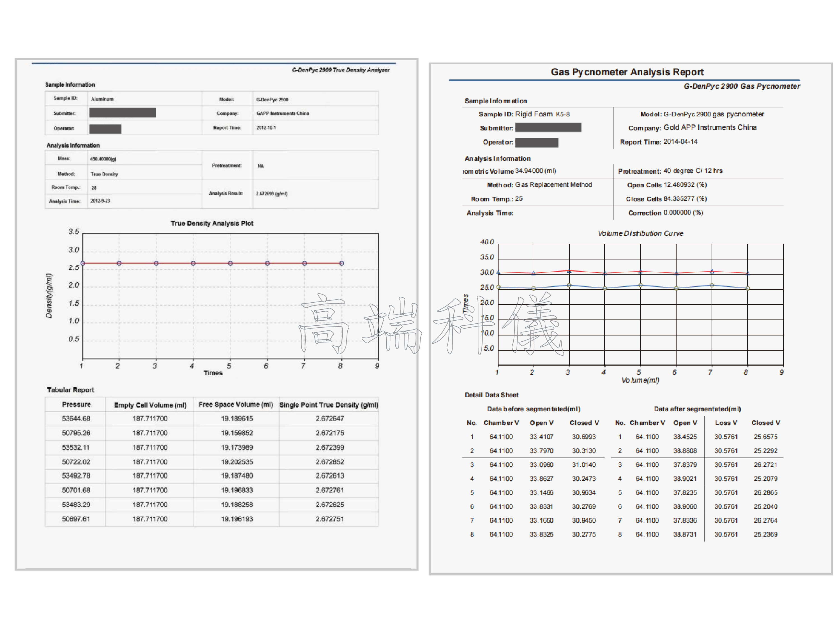Click 'Volume Distribution Curve' chart title

tap(640, 233)
